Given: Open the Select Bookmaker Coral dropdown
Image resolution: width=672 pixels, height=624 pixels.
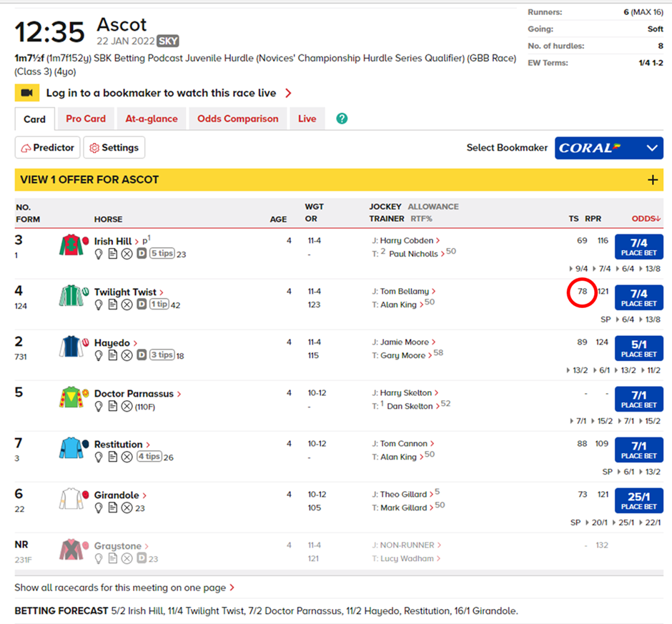Looking at the screenshot, I should pyautogui.click(x=608, y=148).
